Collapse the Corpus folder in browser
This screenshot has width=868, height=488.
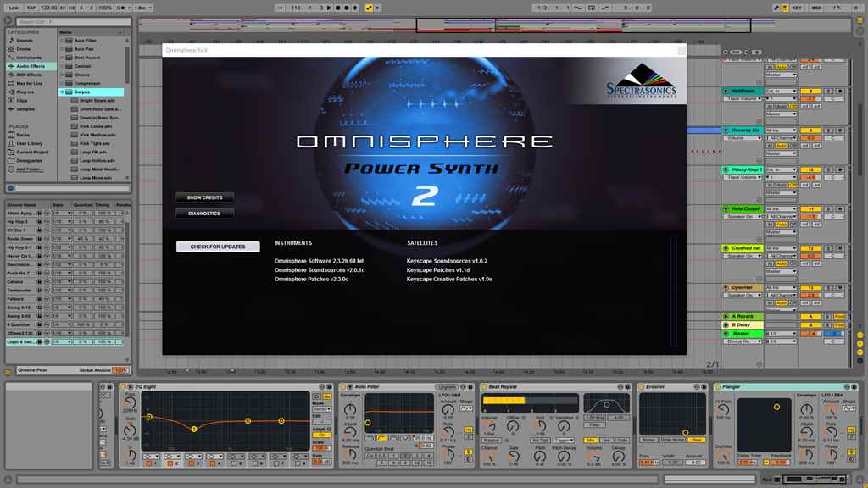[x=62, y=91]
